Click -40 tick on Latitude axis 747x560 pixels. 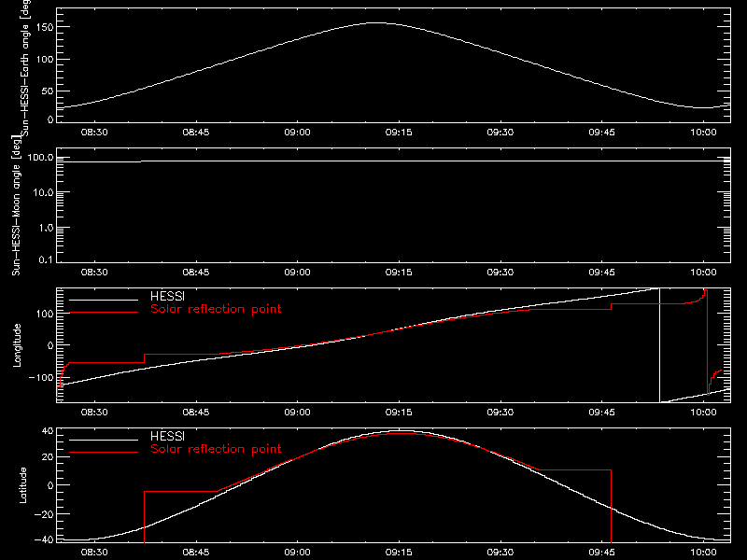pos(43,539)
